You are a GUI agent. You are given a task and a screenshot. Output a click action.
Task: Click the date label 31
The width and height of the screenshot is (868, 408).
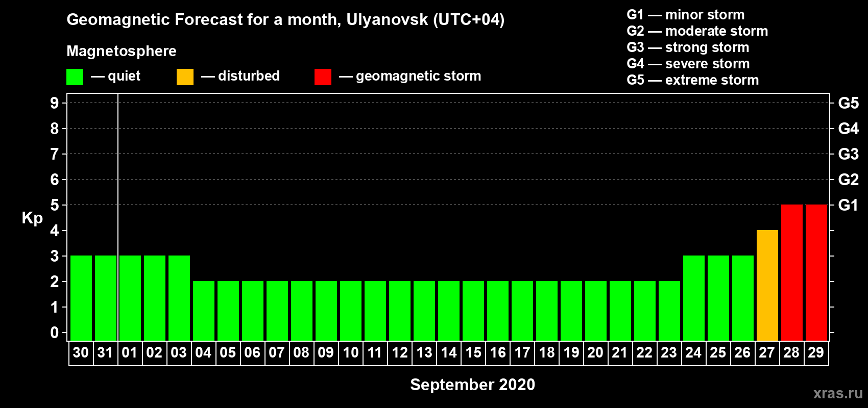pyautogui.click(x=105, y=352)
